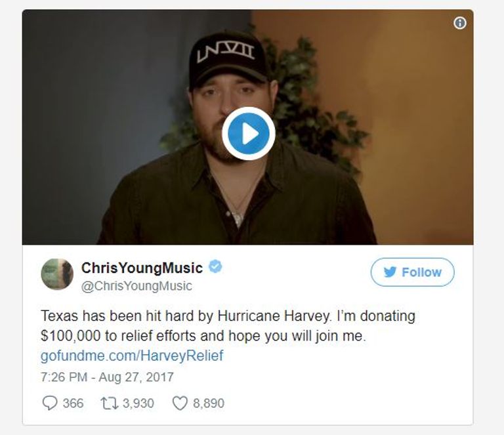Click the 366 replies count
Screen dimensions: 504x435
pos(73,404)
